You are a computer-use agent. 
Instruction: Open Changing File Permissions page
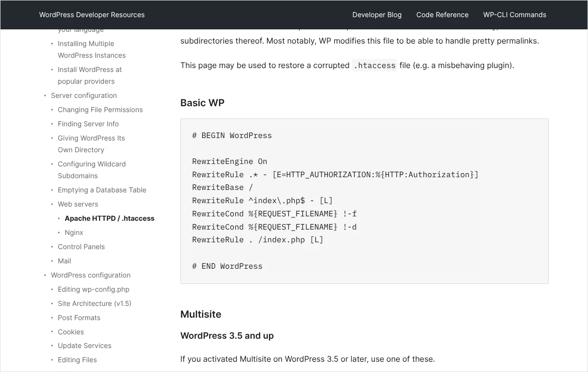(100, 110)
